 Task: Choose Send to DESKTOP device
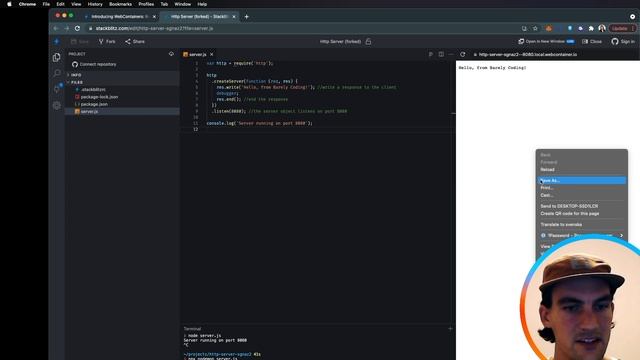coord(582,206)
